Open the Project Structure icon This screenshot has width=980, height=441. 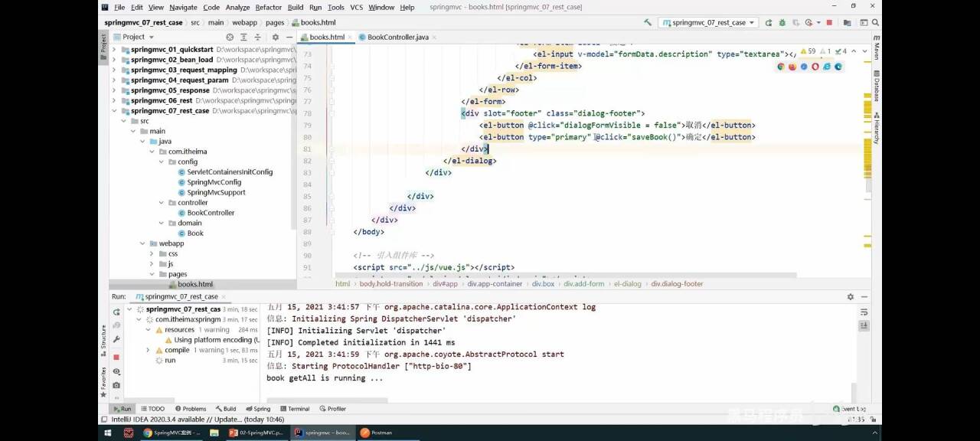(x=848, y=23)
